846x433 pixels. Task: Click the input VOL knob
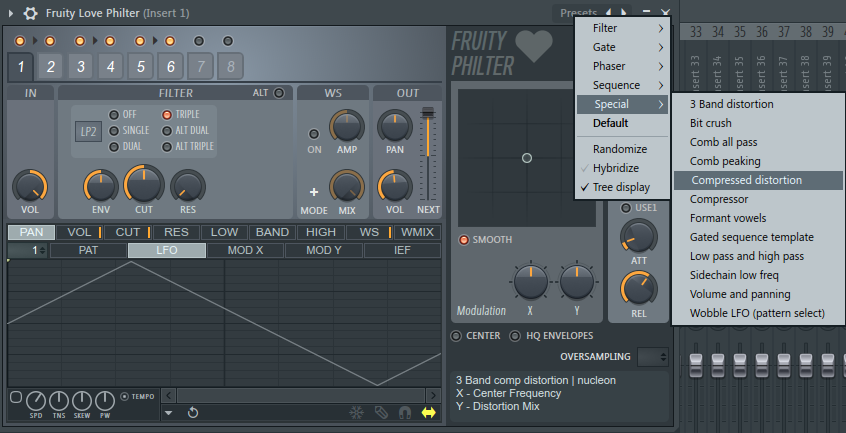pyautogui.click(x=30, y=186)
